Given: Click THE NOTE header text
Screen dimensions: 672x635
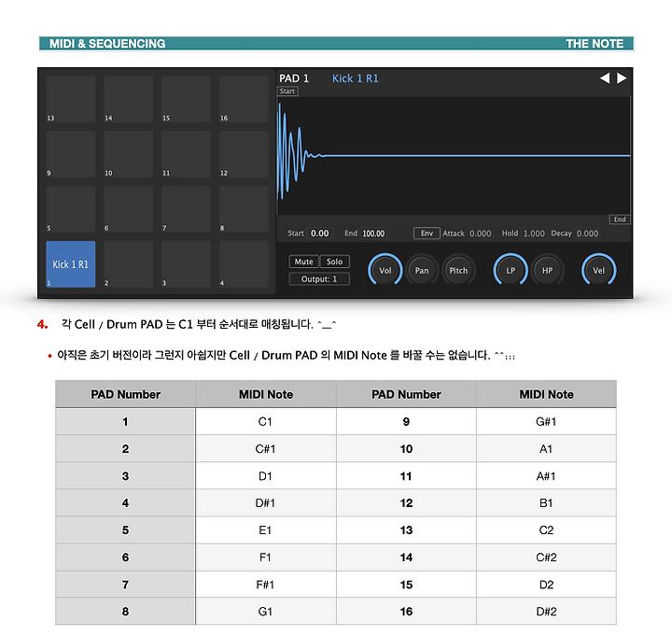Looking at the screenshot, I should coord(595,44).
